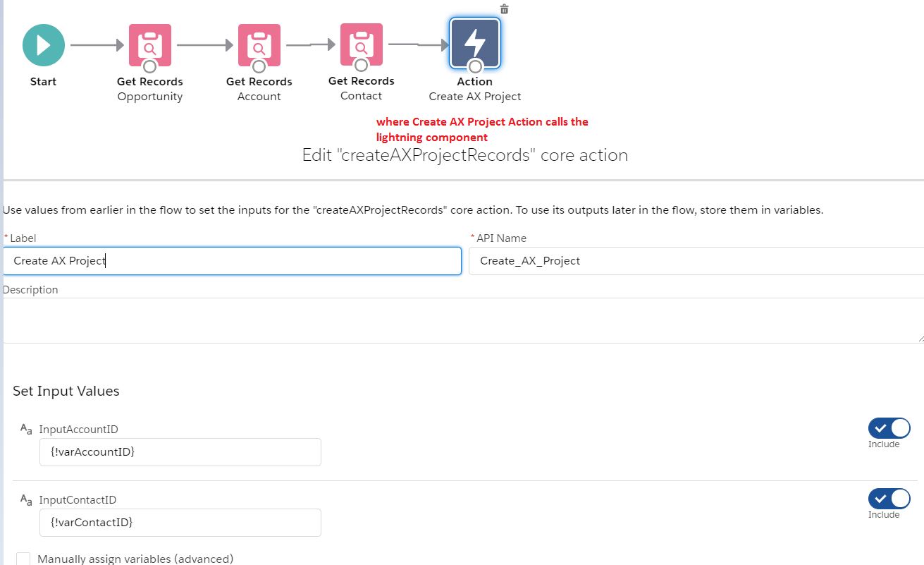924x565 pixels.
Task: Click the 'InputContactID' parameter label
Action: pyautogui.click(x=78, y=499)
